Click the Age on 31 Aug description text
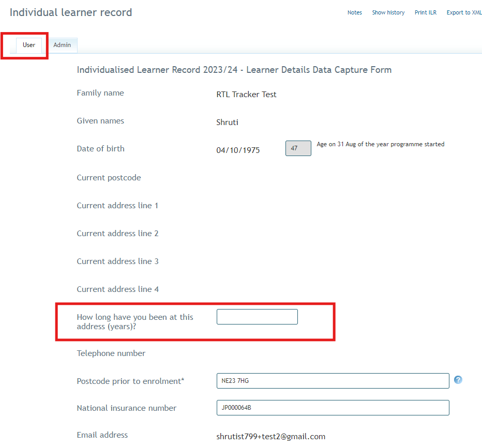 click(380, 144)
